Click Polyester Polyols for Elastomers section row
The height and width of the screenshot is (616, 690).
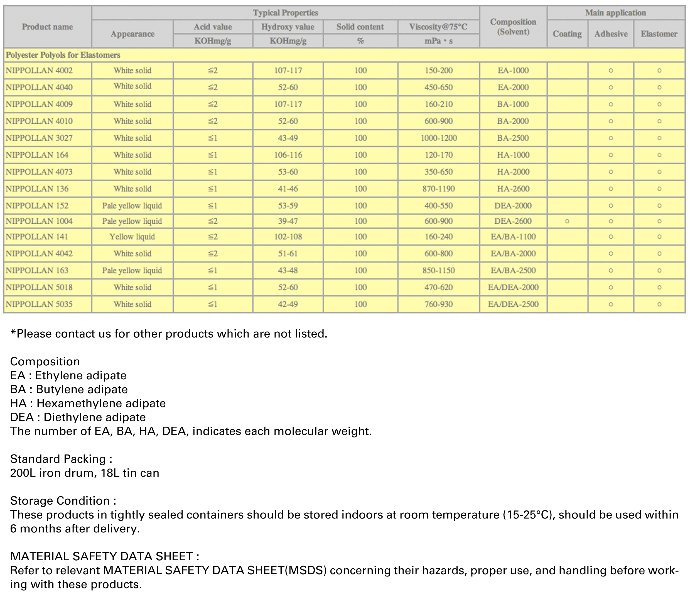344,55
